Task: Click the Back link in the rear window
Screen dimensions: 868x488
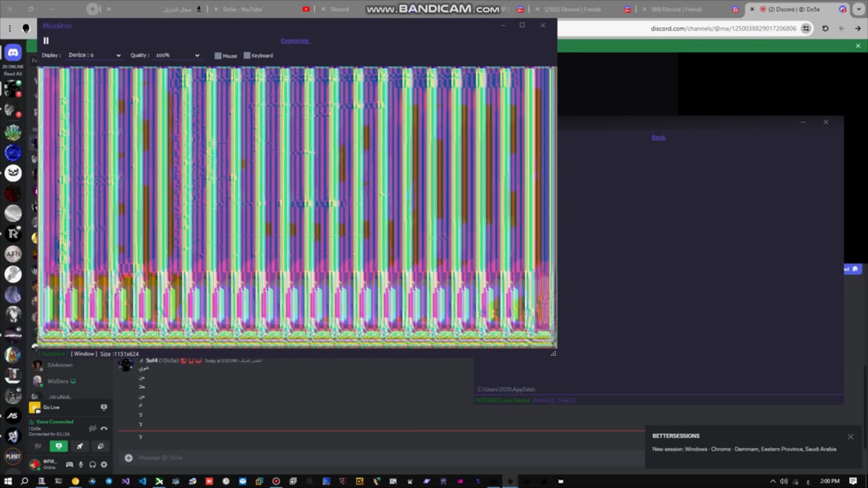Action: tap(658, 138)
